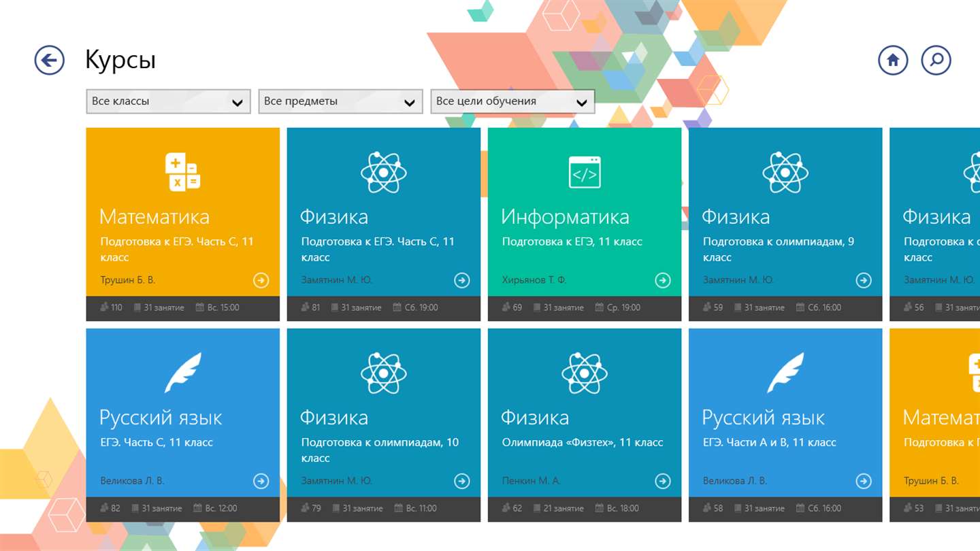This screenshot has width=980, height=551.
Task: Click the subtitle ЕГЭ. Части А и В, 11 класс
Action: coord(770,442)
